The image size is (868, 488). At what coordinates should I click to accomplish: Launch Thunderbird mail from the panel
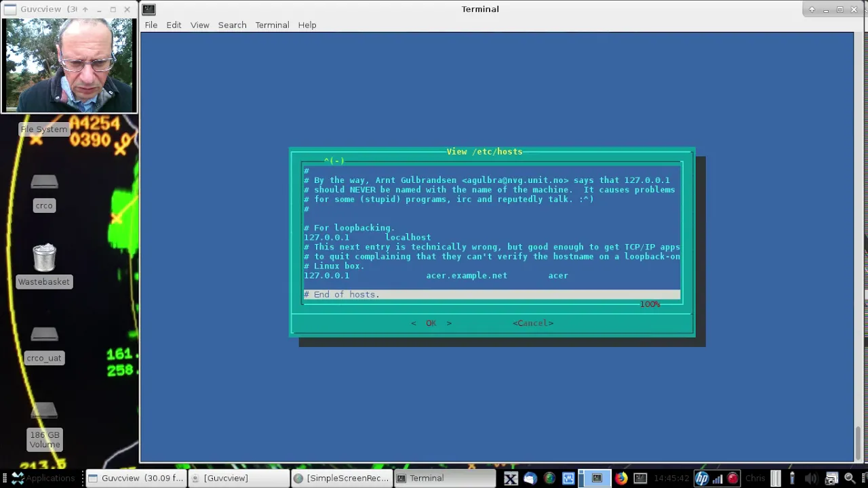tap(530, 479)
